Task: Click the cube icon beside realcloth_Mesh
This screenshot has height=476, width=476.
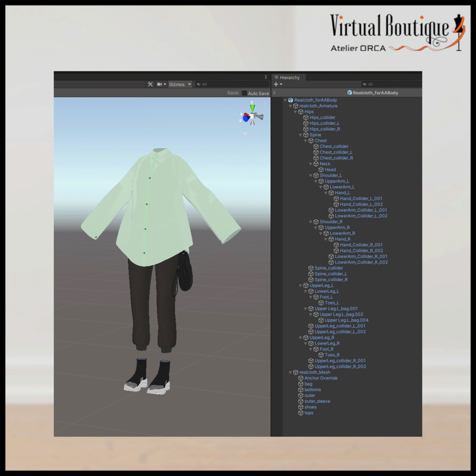Action: tap(295, 372)
